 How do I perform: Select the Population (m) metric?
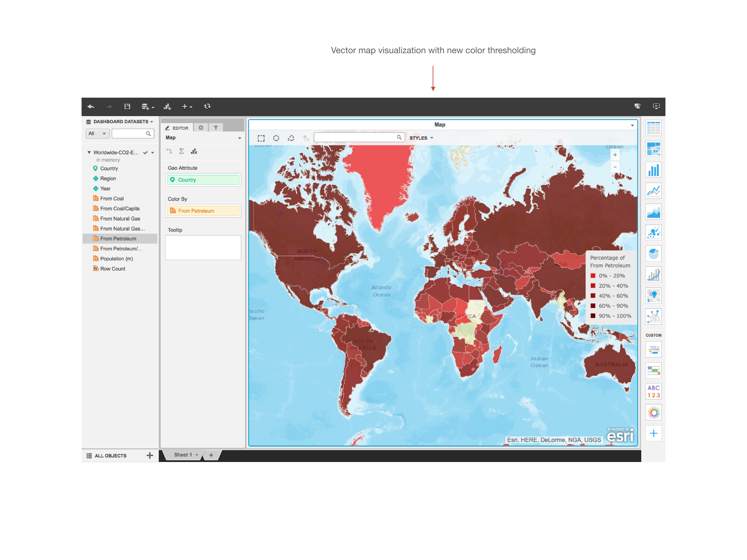click(117, 259)
